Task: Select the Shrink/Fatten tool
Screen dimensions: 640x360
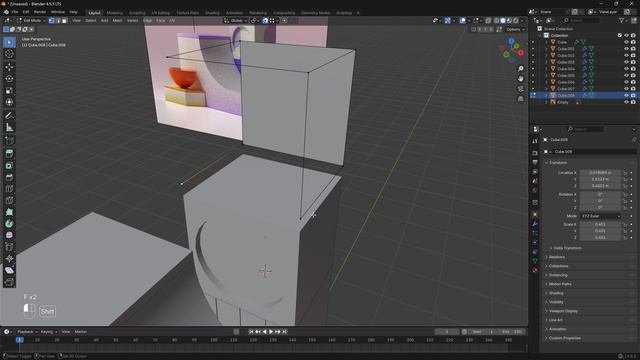Action: click(x=9, y=258)
